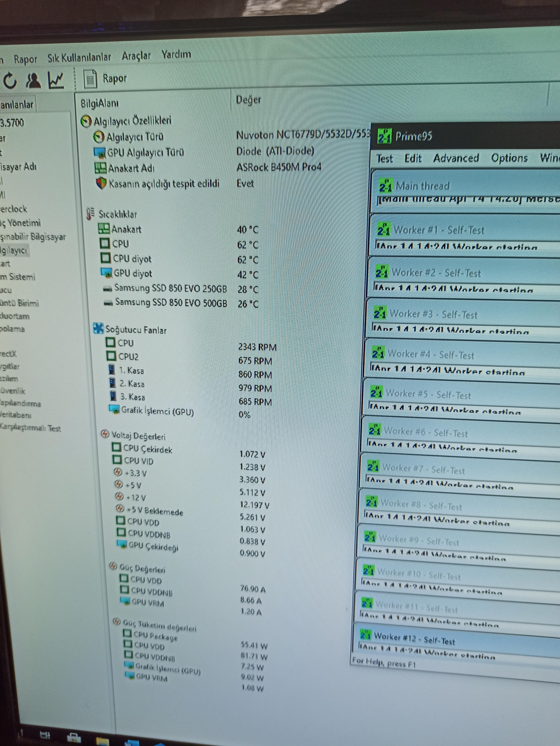Click the GPU Çekirdeği voltage row
This screenshot has height=746, width=560.
tap(191, 549)
